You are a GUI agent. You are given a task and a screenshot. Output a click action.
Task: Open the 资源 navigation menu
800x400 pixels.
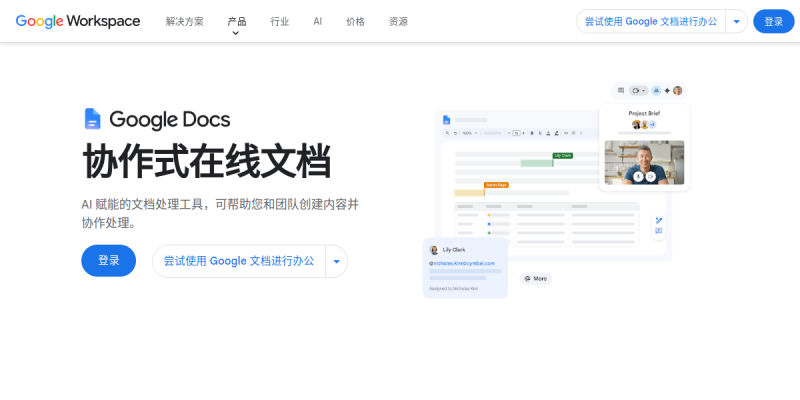coord(398,21)
